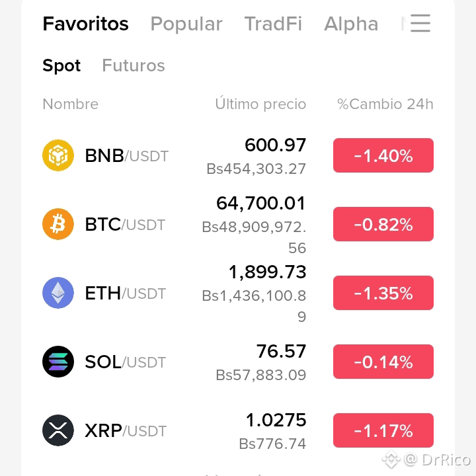Select the Favoritos tab
476x476 pixels.
[x=85, y=24]
